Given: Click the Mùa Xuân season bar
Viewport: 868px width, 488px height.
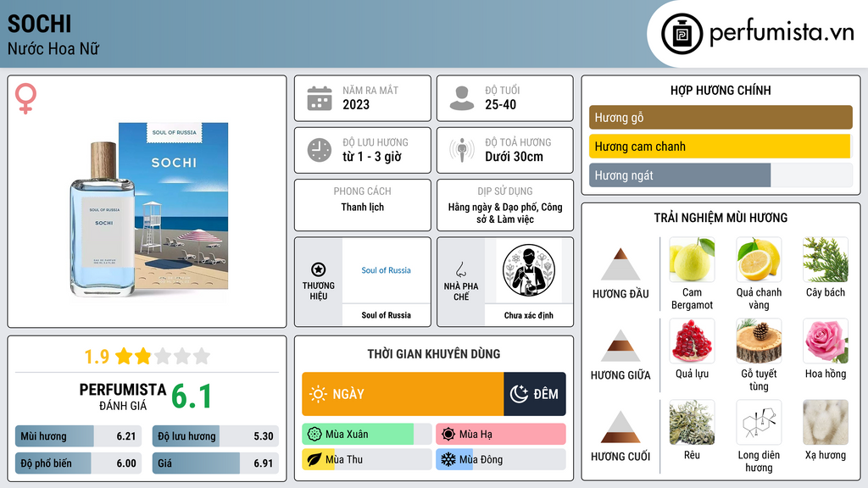Looking at the screenshot, I should 366,435.
